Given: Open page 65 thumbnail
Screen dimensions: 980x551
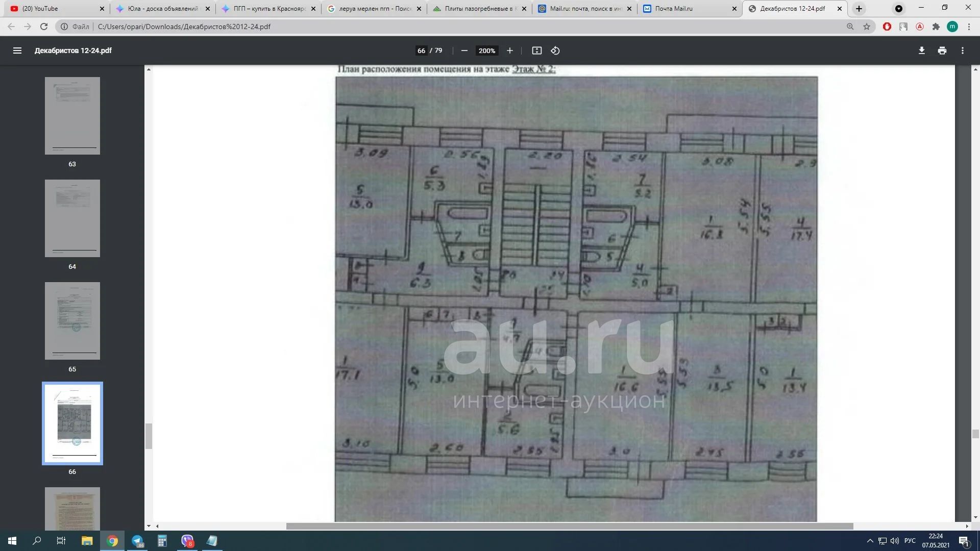Looking at the screenshot, I should point(72,321).
